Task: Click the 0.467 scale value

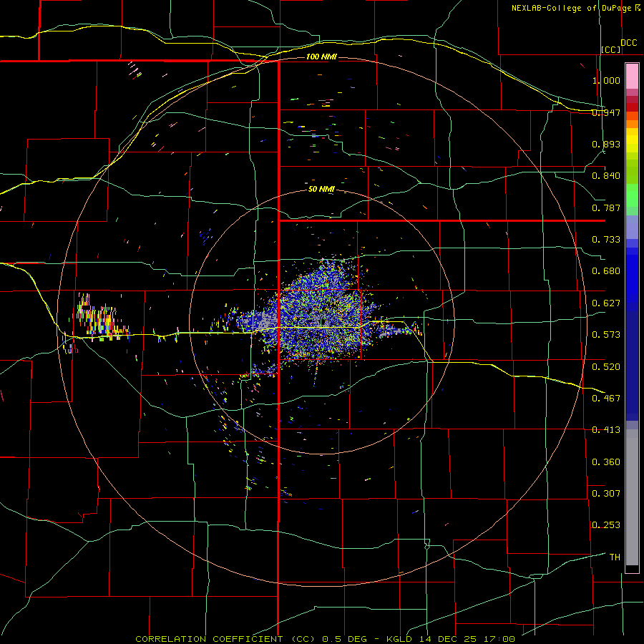Action: pos(606,399)
